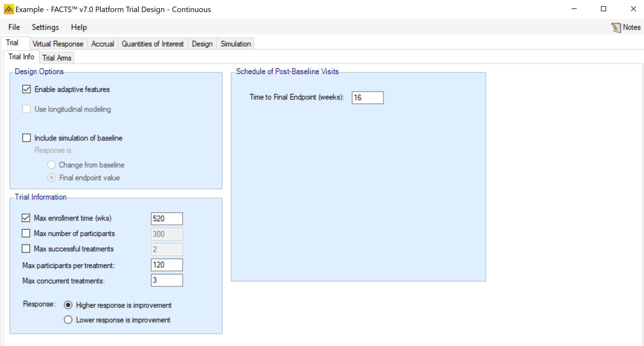The height and width of the screenshot is (346, 644).
Task: Uncheck Enable adaptive features
Action: point(26,89)
